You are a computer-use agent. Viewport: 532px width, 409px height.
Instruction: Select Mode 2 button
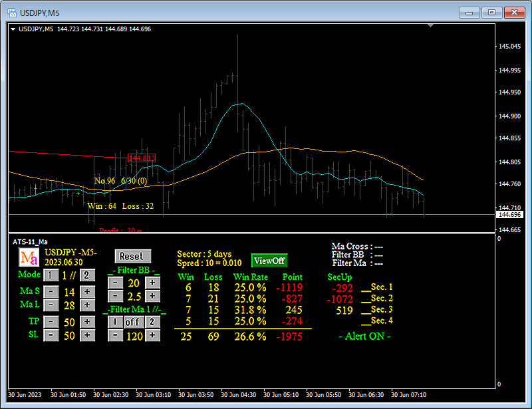[x=87, y=275]
